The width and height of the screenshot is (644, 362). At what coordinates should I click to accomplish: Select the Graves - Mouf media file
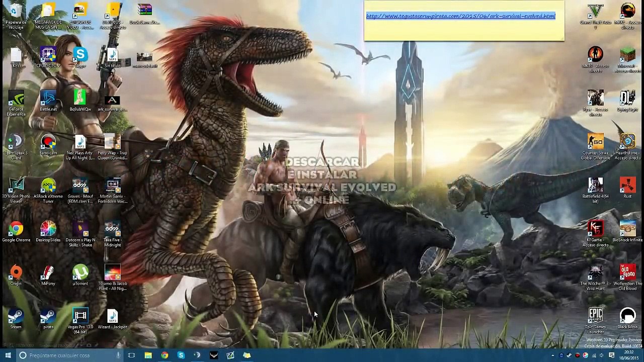pos(80,191)
